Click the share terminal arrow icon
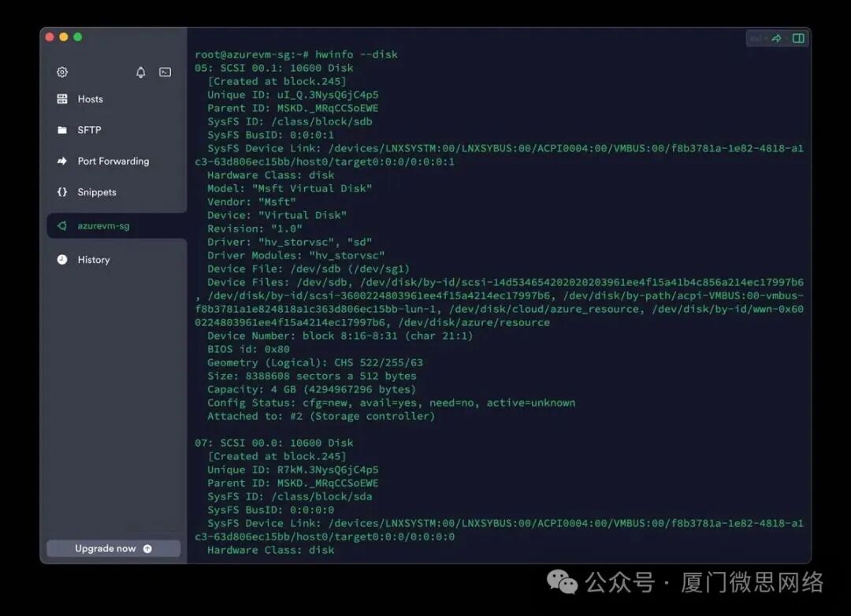 pos(776,39)
